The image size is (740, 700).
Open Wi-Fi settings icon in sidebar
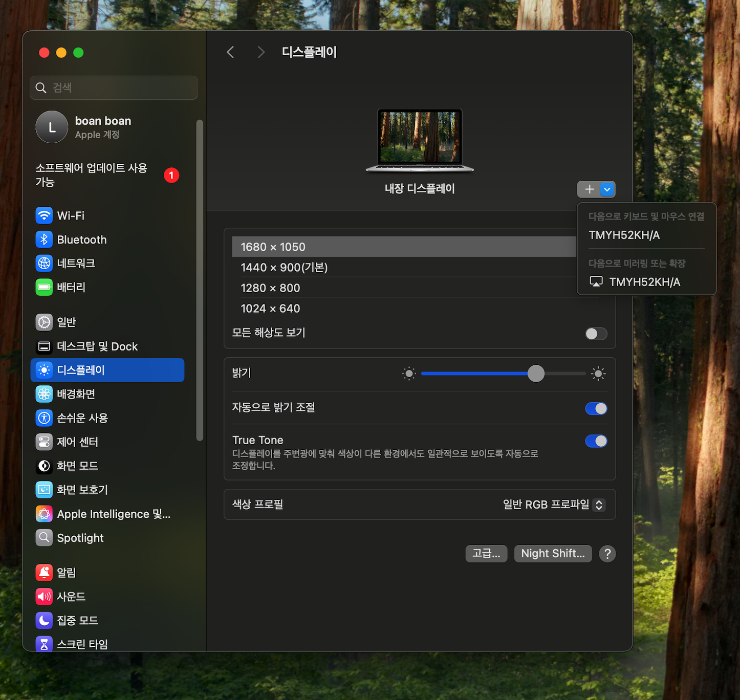pos(45,215)
